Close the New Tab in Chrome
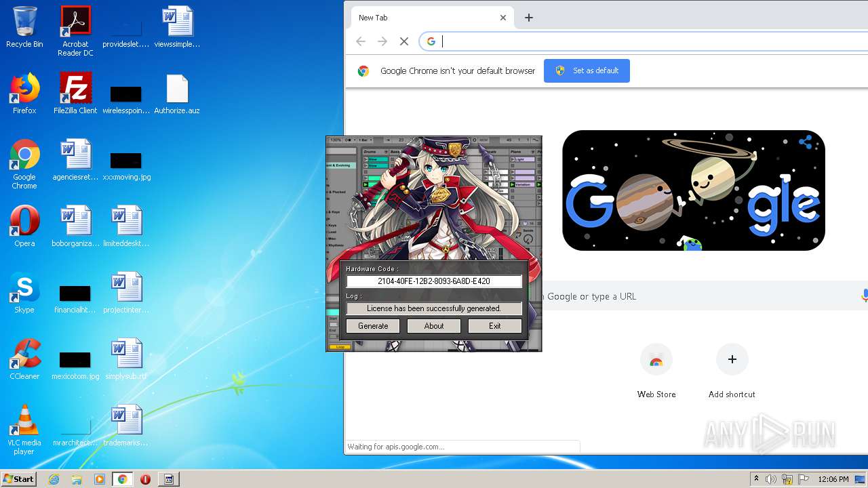 [503, 18]
